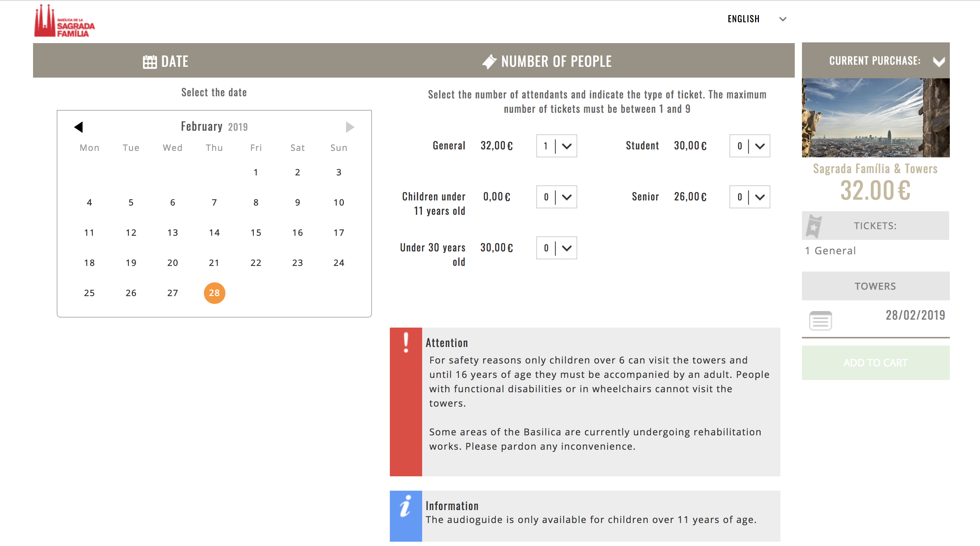Select February 20 in calendar
Image resolution: width=980 pixels, height=546 pixels.
[172, 263]
